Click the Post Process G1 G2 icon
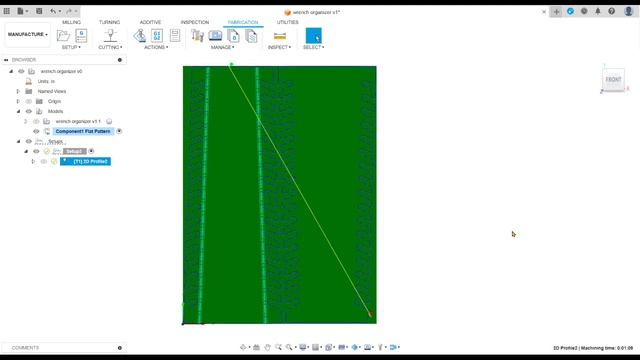This screenshot has height=360, width=640. (157, 36)
